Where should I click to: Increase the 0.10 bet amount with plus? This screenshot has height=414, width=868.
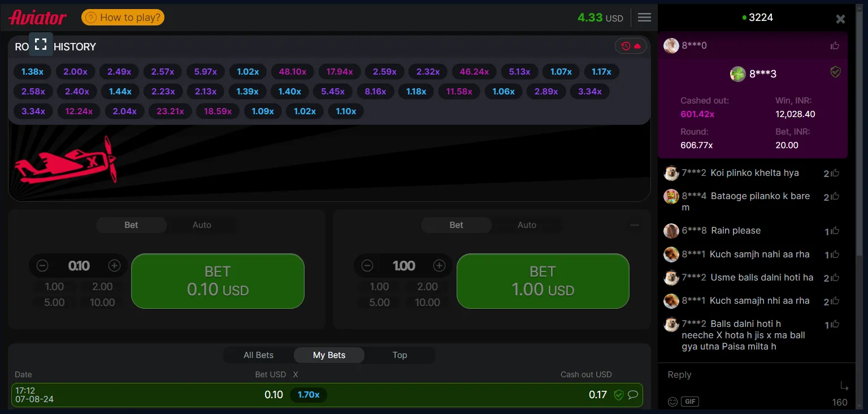114,266
